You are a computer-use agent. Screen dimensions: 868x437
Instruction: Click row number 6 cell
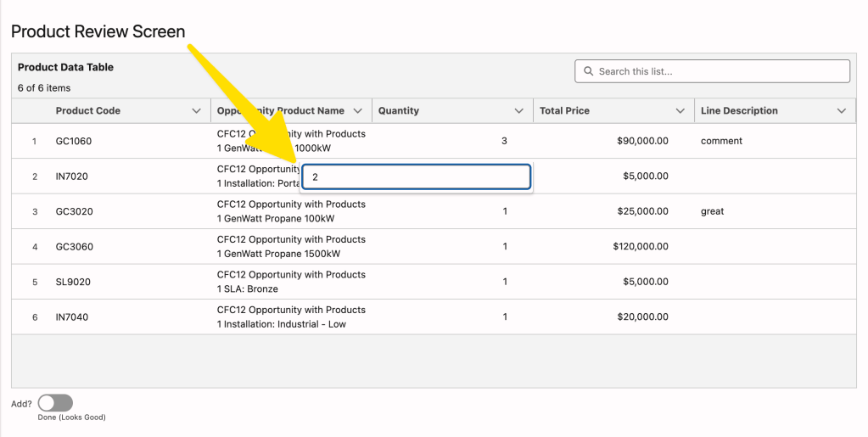(34, 317)
